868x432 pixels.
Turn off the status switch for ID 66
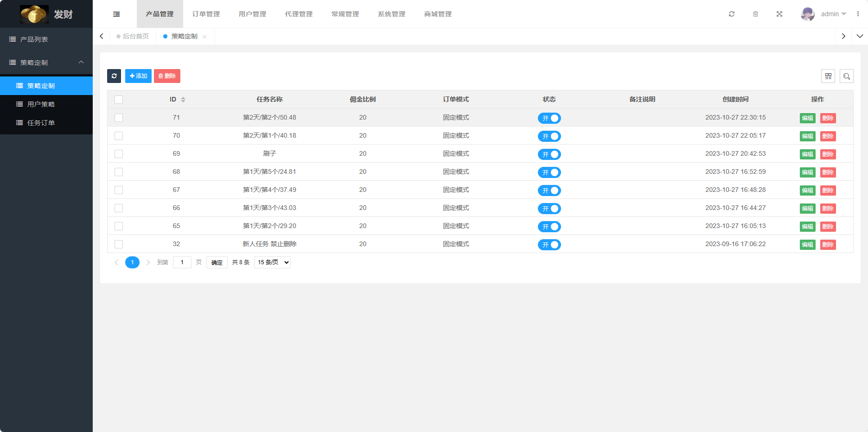[x=549, y=209]
